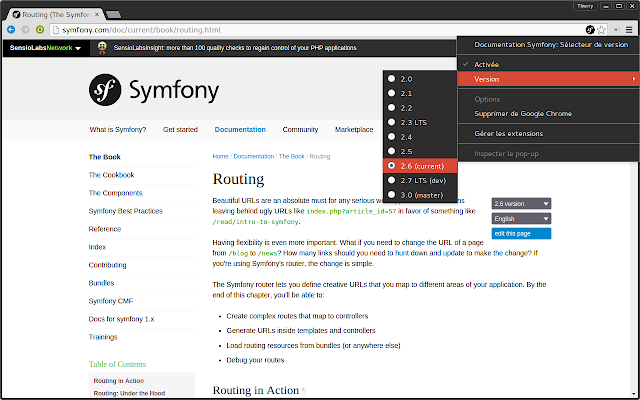This screenshot has height=400, width=640.
Task: Open the English language dropdown
Action: [x=521, y=219]
